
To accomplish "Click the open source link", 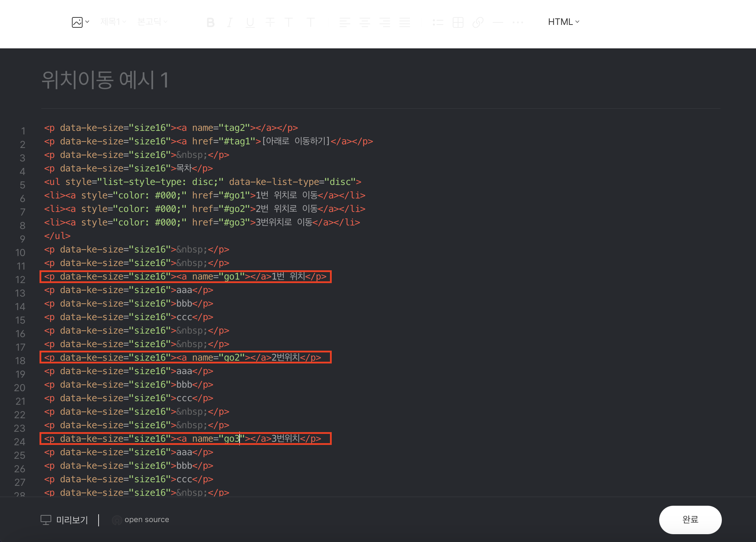I will pos(146,520).
